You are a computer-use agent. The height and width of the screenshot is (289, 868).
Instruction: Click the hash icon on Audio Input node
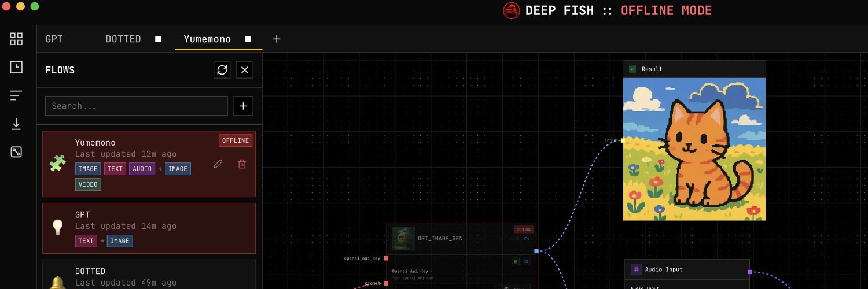[x=637, y=269]
